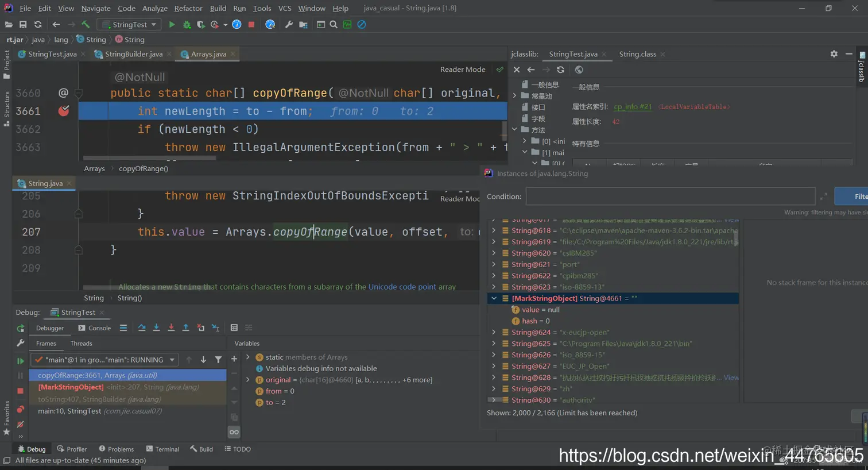
Task: Refresh the jclasslib view
Action: tap(560, 70)
